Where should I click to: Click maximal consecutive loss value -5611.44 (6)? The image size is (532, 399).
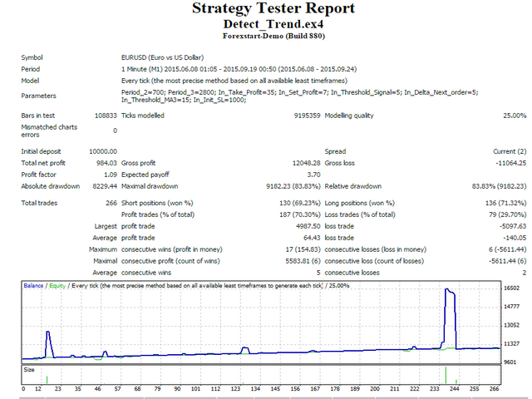tap(508, 261)
